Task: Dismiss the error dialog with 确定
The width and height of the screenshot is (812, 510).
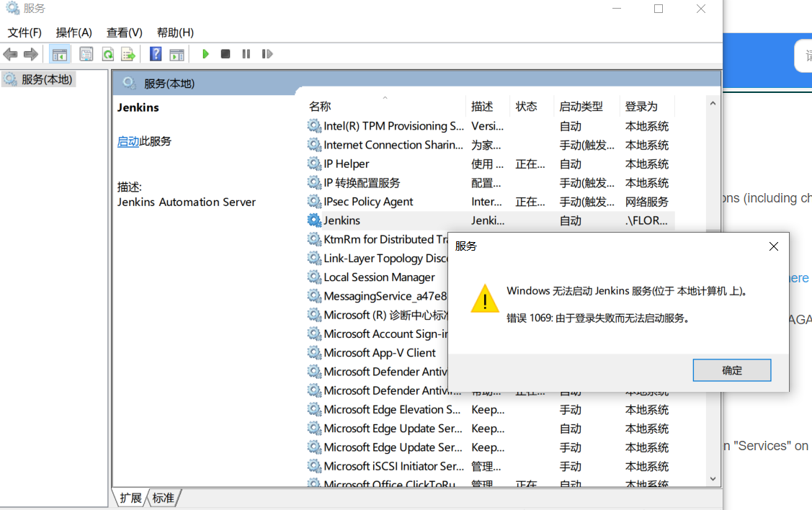Action: [x=732, y=370]
